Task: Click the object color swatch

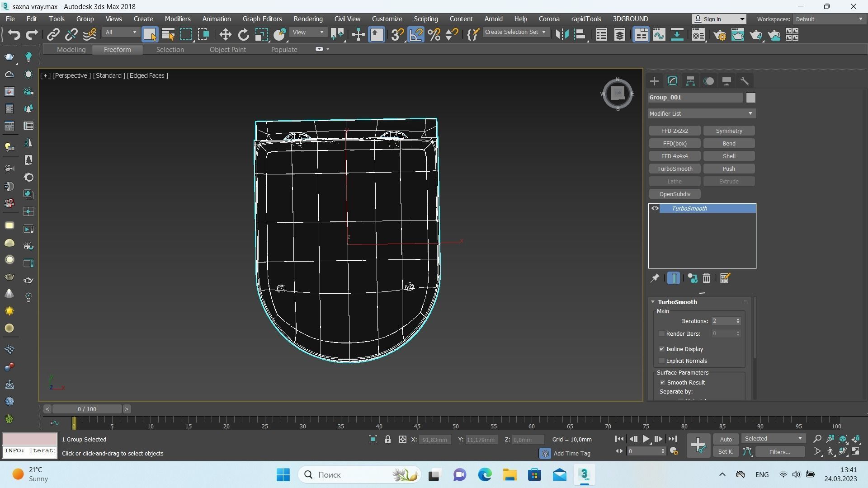Action: (x=750, y=98)
